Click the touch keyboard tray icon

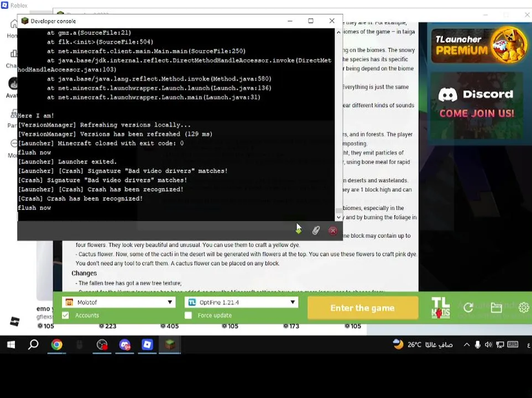(513, 345)
